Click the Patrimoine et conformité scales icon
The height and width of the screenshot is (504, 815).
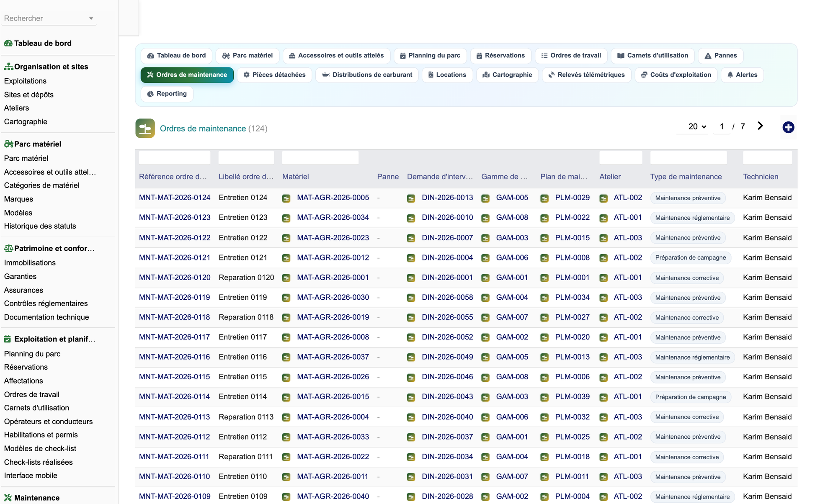8,248
